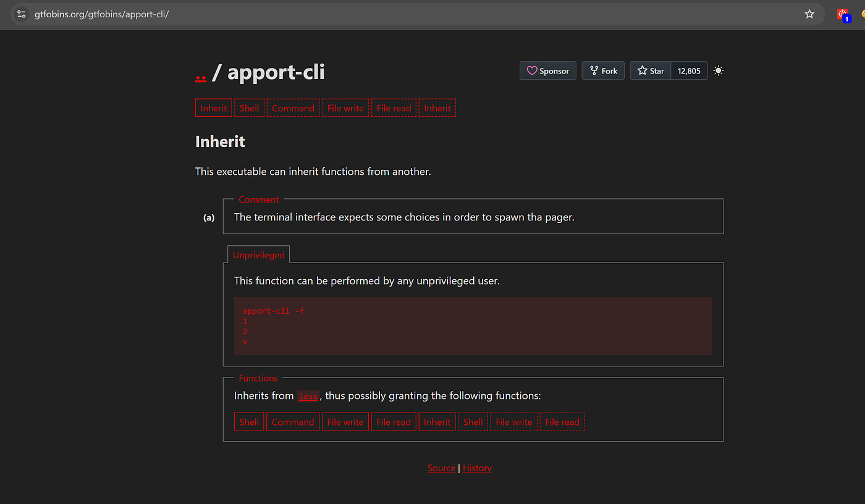Click dashed File read tag in Functions

tap(562, 422)
